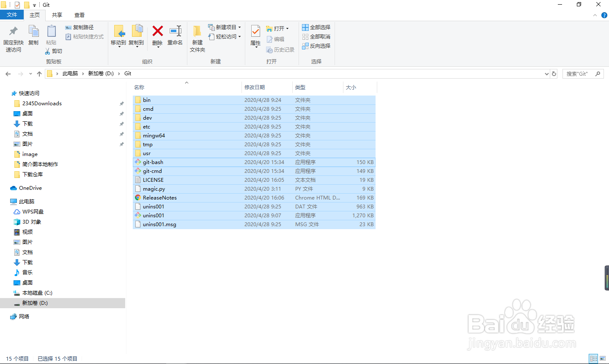Image resolution: width=609 pixels, height=364 pixels.
Task: Select ReleaseNotes Chrome HTML file
Action: click(x=254, y=198)
